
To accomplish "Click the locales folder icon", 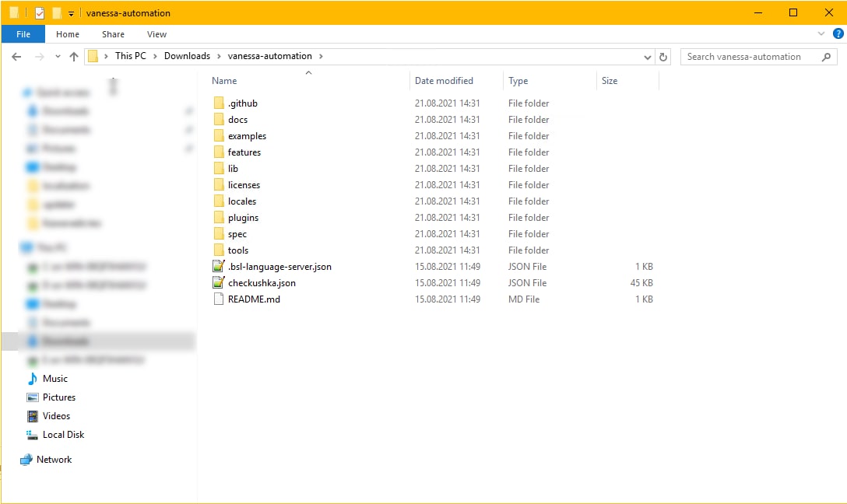I will coord(219,201).
